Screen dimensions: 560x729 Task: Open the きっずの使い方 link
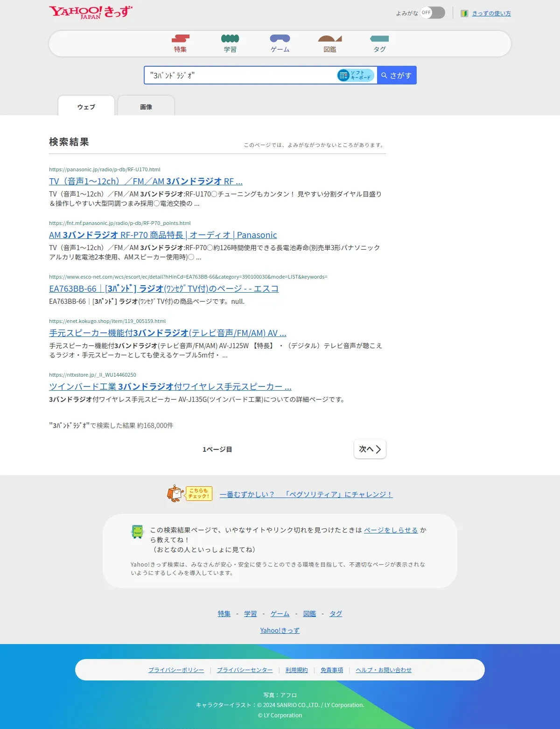click(x=491, y=14)
